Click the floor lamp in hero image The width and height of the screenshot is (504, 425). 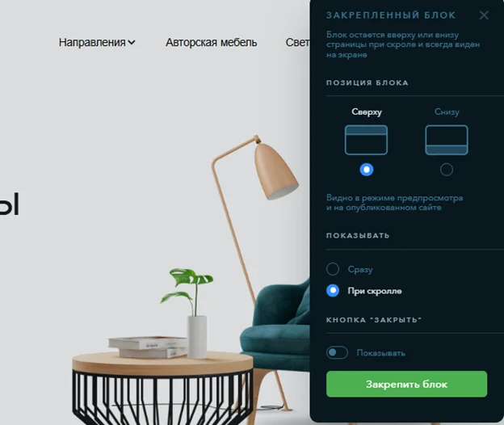click(254, 225)
